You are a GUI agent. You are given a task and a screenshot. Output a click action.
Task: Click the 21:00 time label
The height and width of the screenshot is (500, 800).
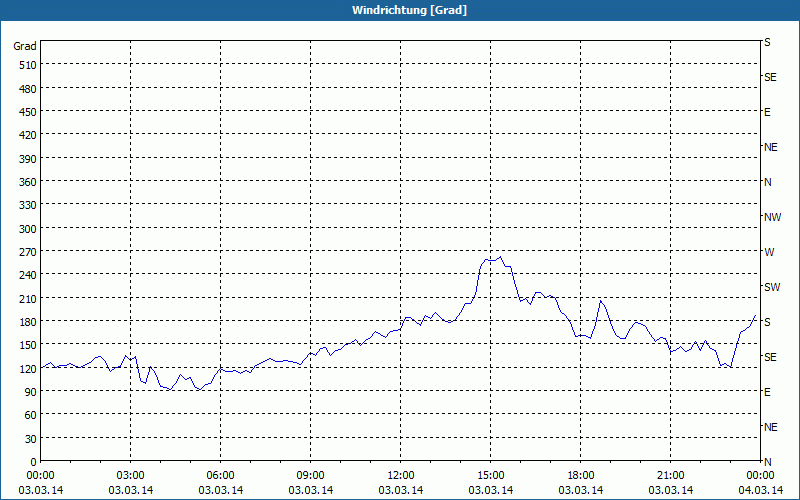pos(670,476)
